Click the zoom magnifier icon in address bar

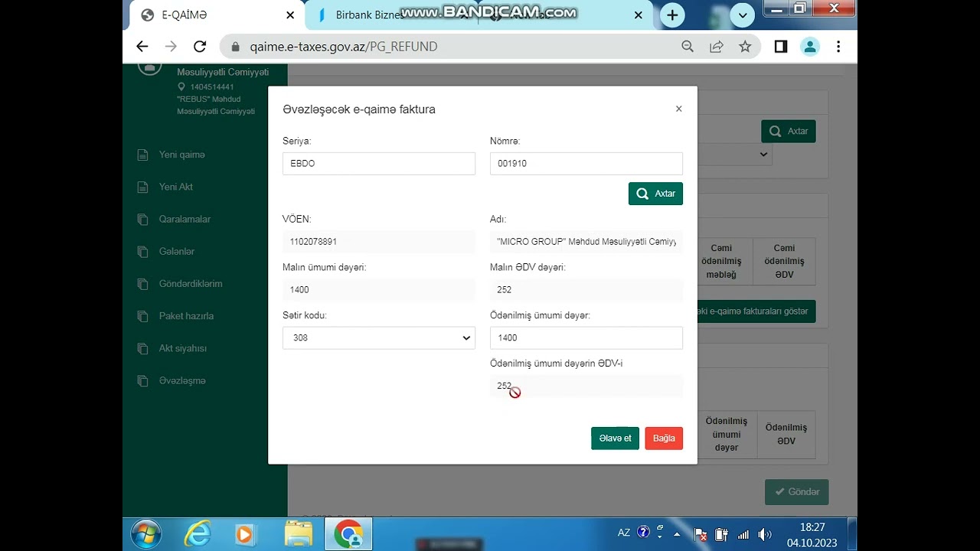[x=688, y=47]
